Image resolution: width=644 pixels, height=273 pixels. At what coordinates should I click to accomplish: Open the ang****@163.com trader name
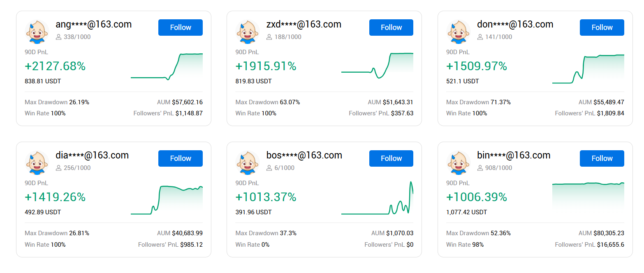pyautogui.click(x=94, y=25)
